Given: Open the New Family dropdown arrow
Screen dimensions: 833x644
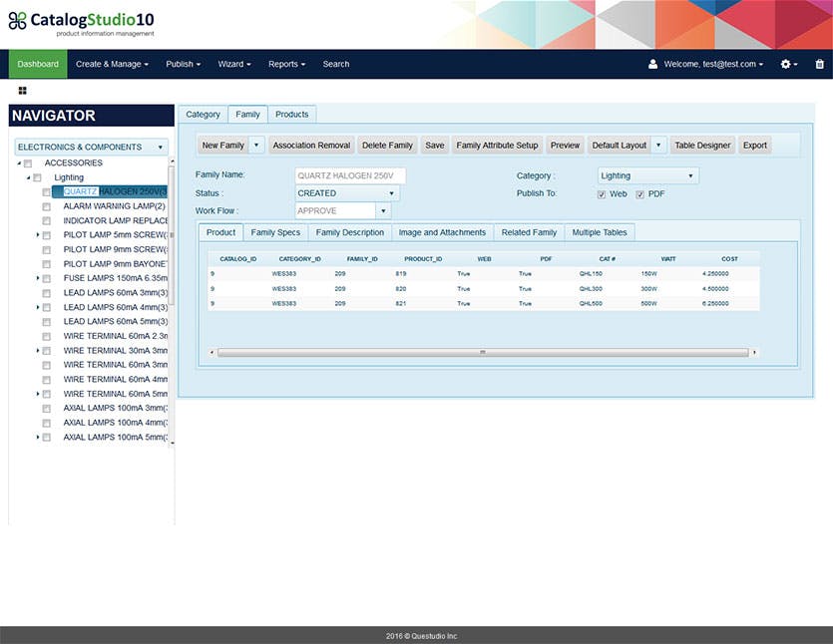Looking at the screenshot, I should pos(256,145).
